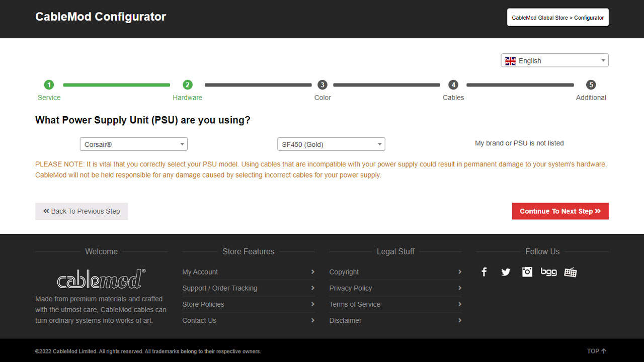This screenshot has width=644, height=362.
Task: Open the SF450 (Gold) model dropdown
Action: 331,144
